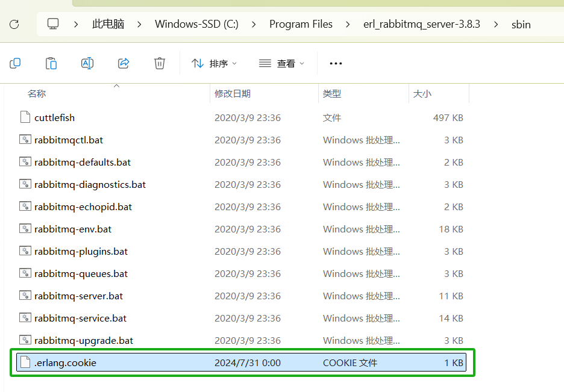Select rabbitmq-plugins.bat file name

(81, 252)
